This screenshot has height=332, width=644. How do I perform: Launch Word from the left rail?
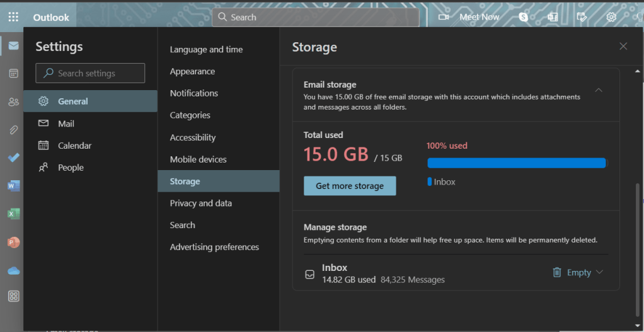coord(14,186)
